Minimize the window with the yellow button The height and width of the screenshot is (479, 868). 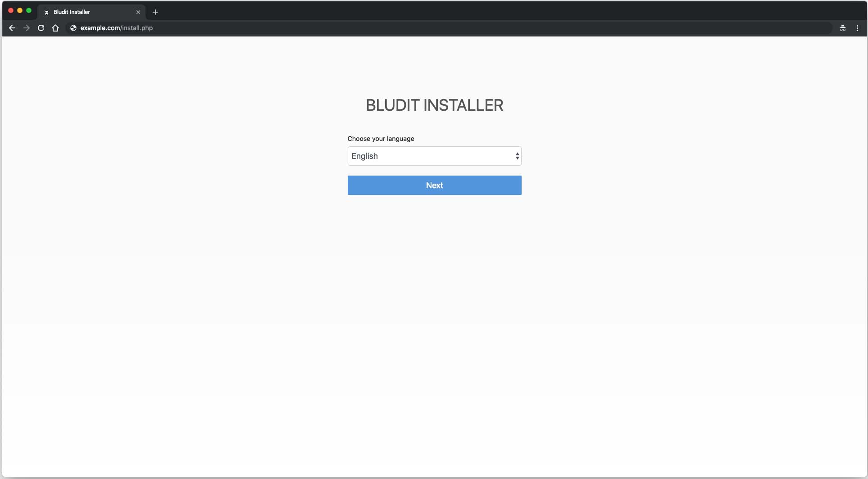click(x=20, y=10)
